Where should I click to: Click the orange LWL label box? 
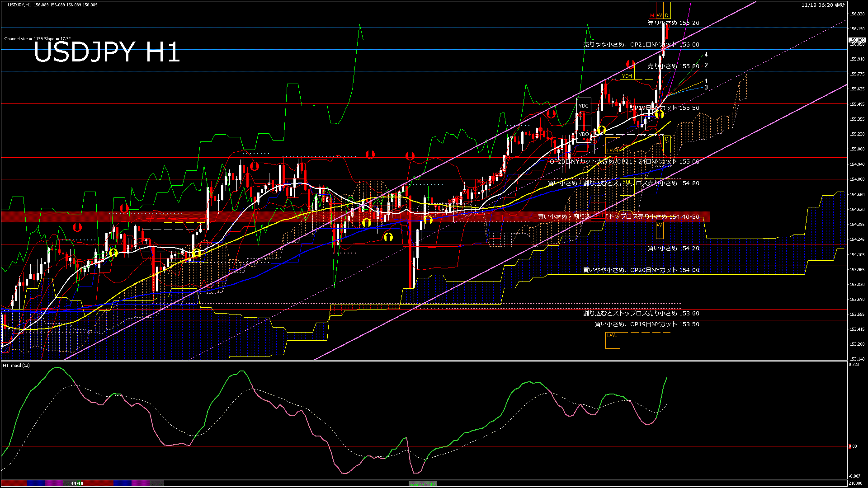point(613,340)
